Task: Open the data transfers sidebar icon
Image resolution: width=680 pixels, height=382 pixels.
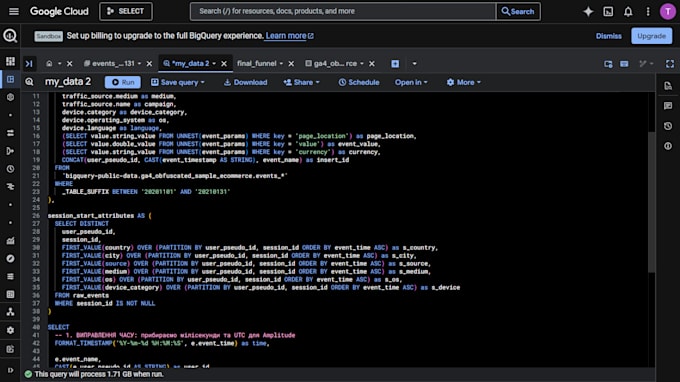Action: [10, 133]
